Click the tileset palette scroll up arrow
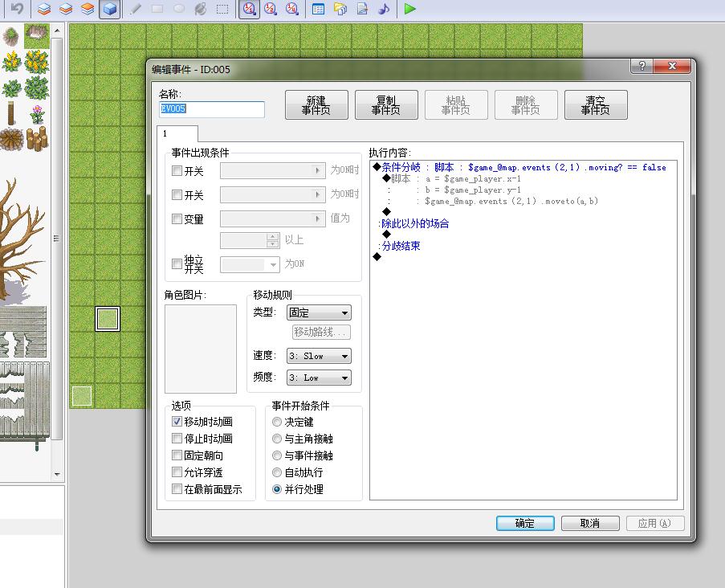This screenshot has height=588, width=725. pos(57,31)
